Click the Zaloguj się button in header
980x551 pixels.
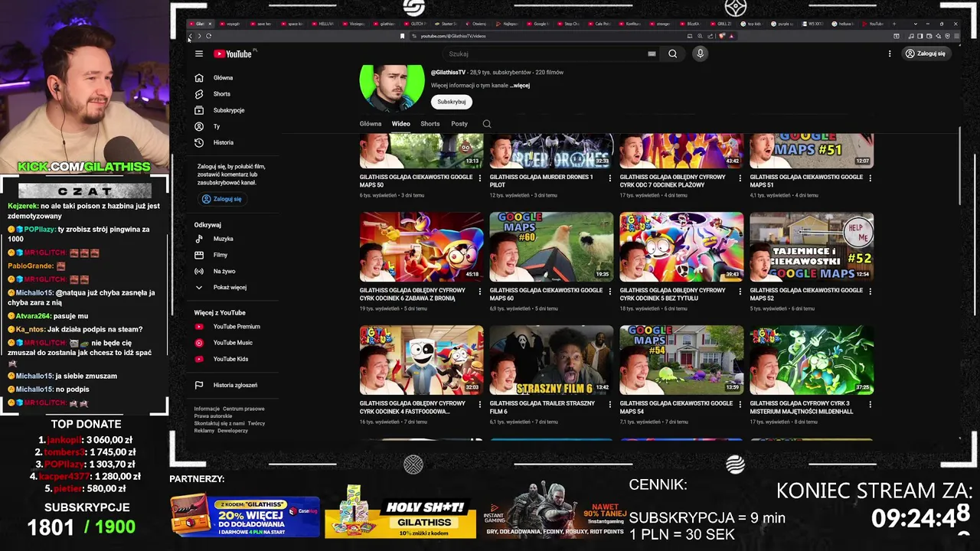[925, 54]
